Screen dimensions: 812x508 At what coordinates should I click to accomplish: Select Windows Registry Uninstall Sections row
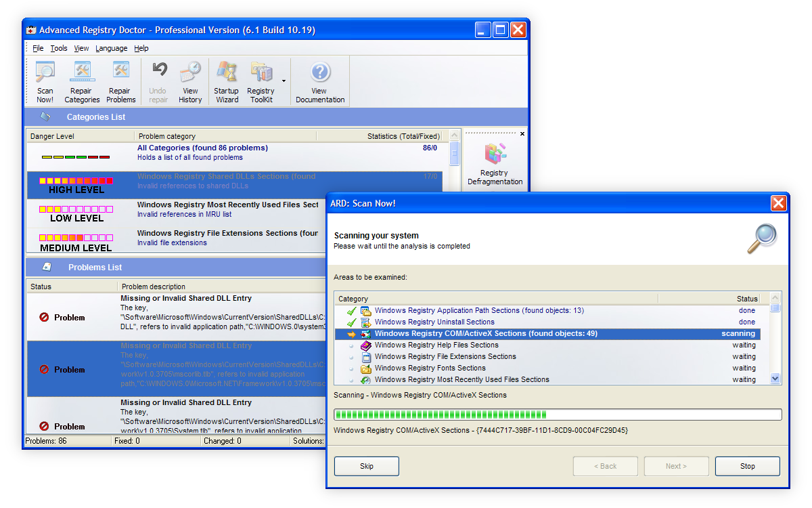[548, 322]
